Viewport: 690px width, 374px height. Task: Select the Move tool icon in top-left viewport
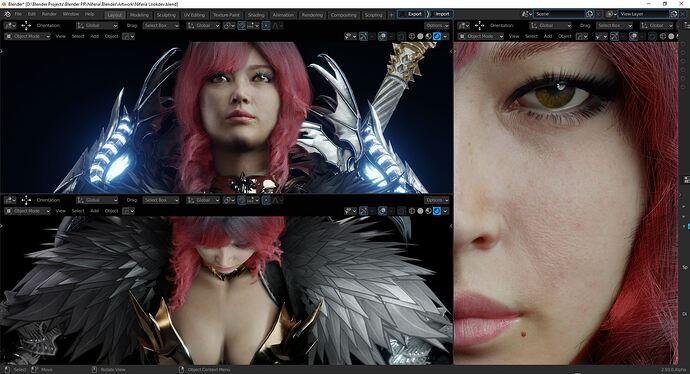click(x=26, y=26)
